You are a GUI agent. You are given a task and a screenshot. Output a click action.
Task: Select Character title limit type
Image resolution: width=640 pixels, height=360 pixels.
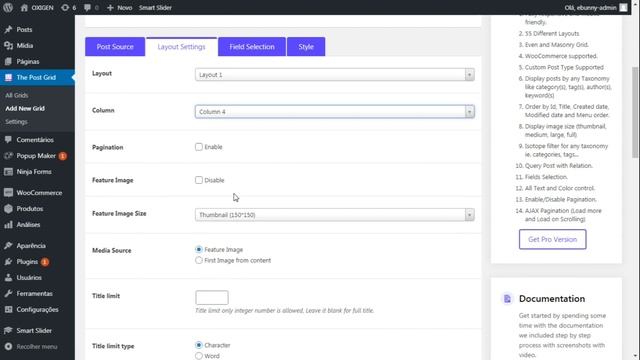pos(199,345)
